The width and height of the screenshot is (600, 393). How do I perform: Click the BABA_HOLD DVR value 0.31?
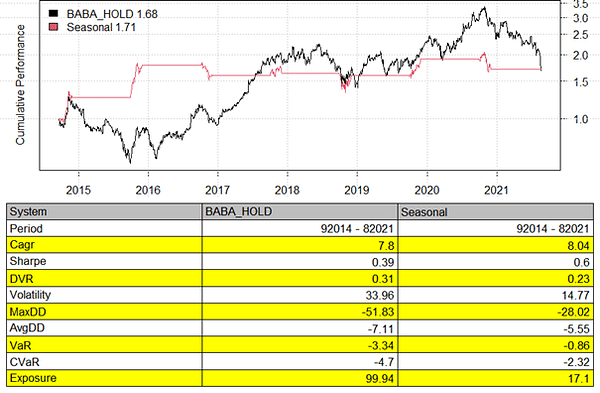383,279
